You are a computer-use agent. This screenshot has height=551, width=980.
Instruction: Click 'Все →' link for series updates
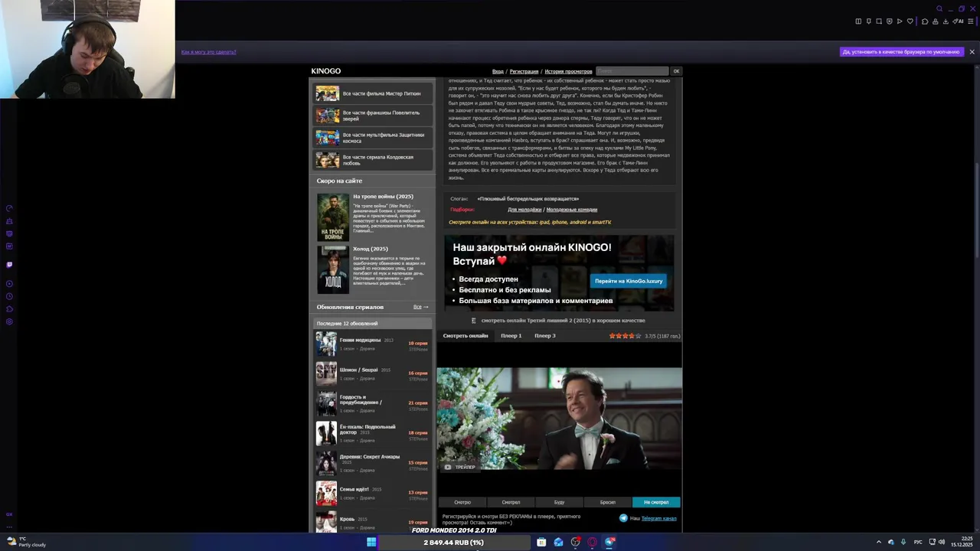coord(420,307)
